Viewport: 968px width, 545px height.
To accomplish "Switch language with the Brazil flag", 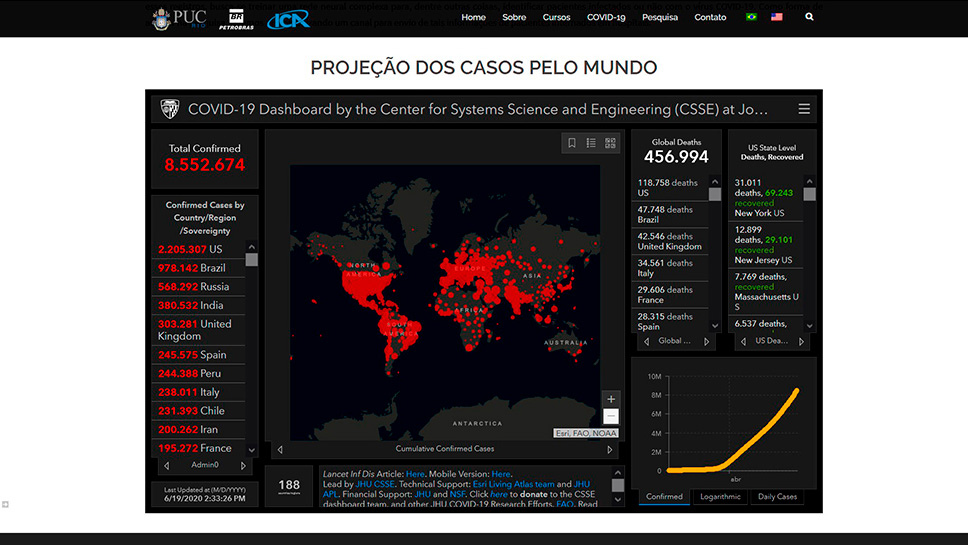I will tap(752, 17).
